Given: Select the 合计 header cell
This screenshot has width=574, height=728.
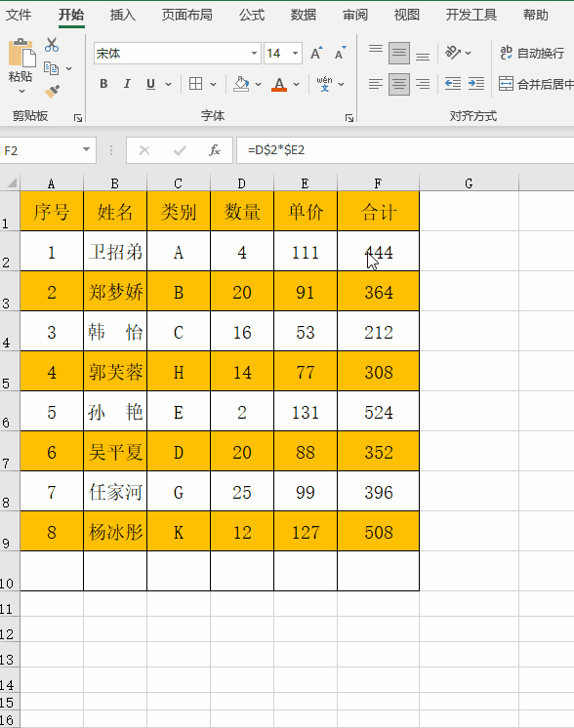Looking at the screenshot, I should 378,211.
